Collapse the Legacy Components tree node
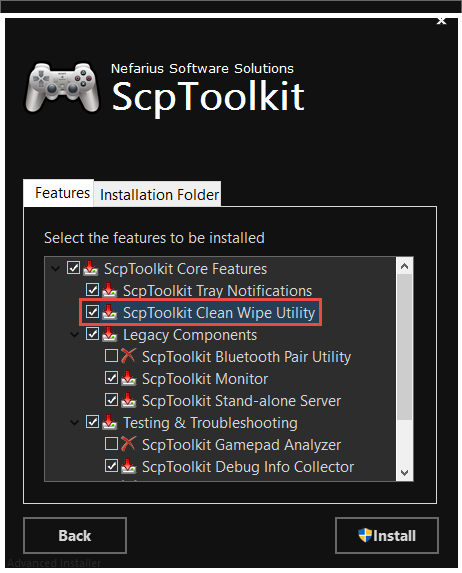462x573 pixels. pyautogui.click(x=75, y=335)
